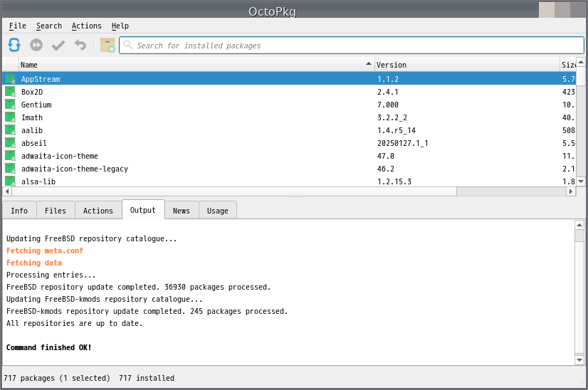Open the File menu
The width and height of the screenshot is (588, 390).
click(x=18, y=26)
